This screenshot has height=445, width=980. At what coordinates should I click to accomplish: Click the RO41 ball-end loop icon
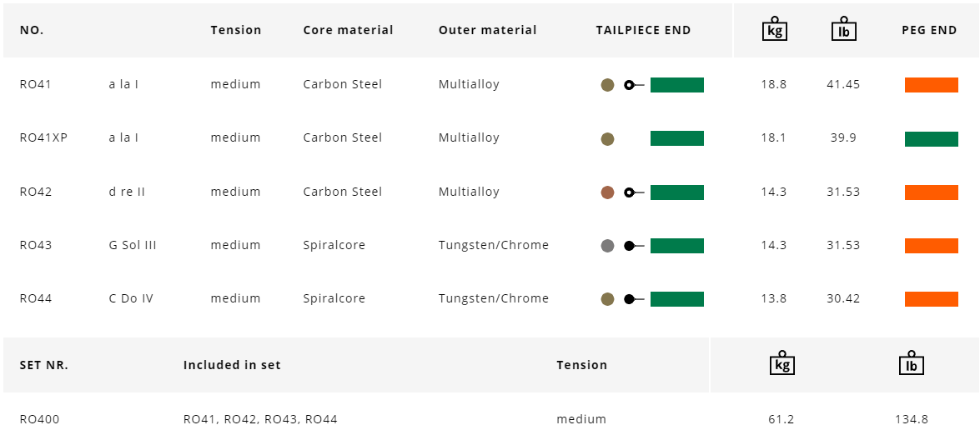[633, 85]
